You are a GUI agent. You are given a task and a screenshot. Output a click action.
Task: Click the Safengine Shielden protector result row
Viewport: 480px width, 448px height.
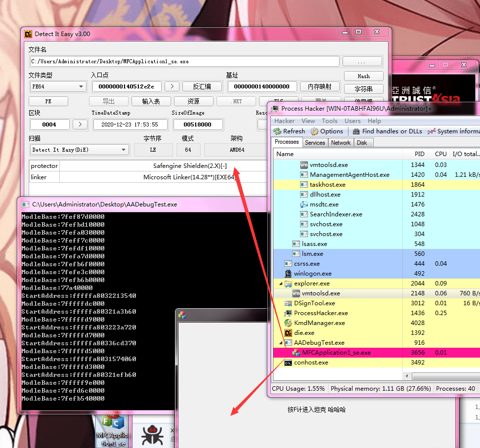coord(148,166)
